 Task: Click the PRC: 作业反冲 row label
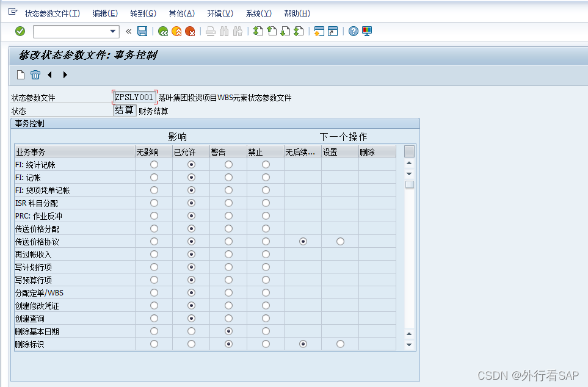pyautogui.click(x=38, y=216)
